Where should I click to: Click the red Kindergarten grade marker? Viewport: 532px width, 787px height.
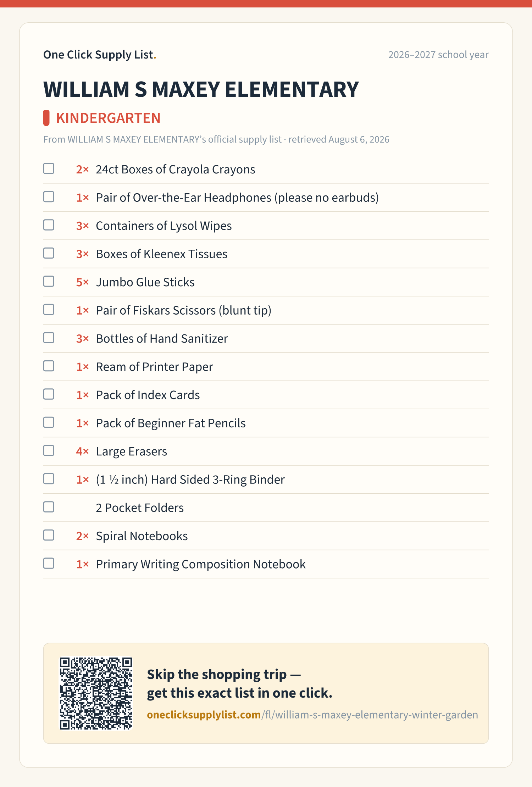(46, 118)
